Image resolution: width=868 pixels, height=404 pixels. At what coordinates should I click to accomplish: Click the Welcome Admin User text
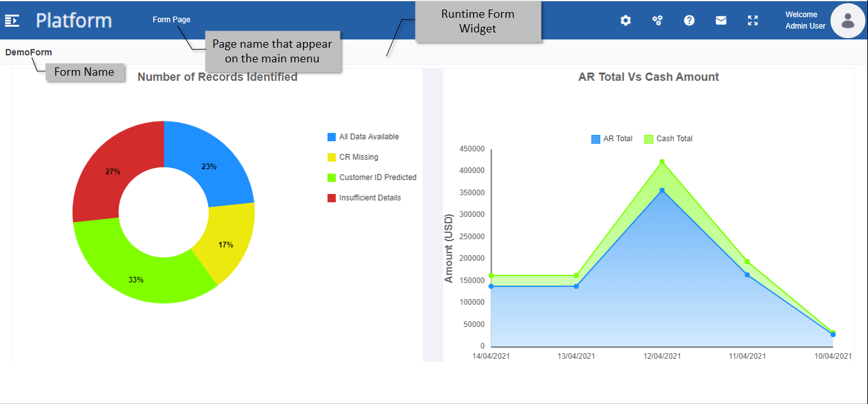pyautogui.click(x=805, y=20)
